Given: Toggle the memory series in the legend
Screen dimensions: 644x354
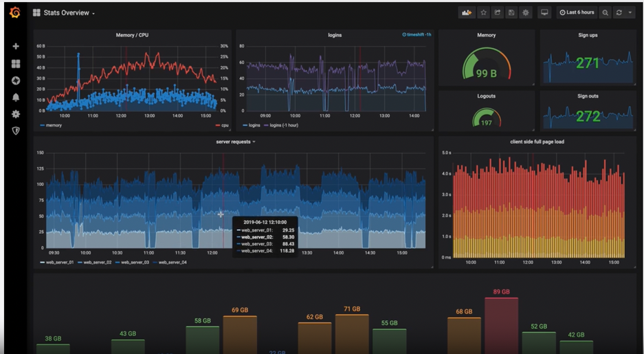Looking at the screenshot, I should click(53, 125).
